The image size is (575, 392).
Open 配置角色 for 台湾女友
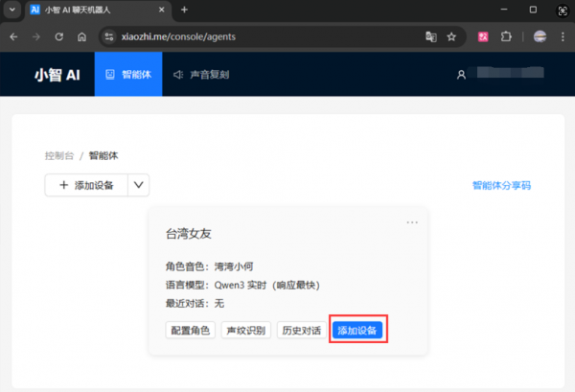tap(189, 330)
